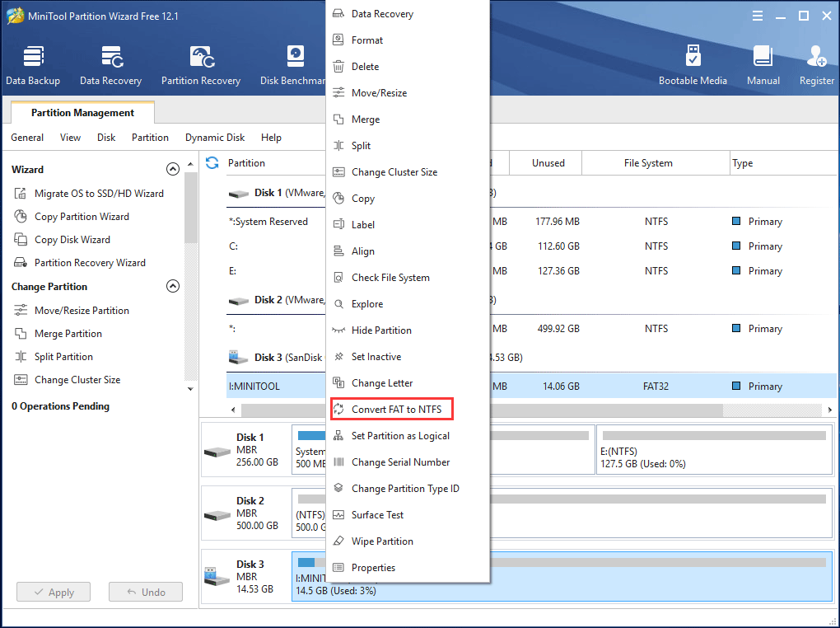Choose Change Cluster Size in context menu
840x628 pixels.
tap(408, 171)
